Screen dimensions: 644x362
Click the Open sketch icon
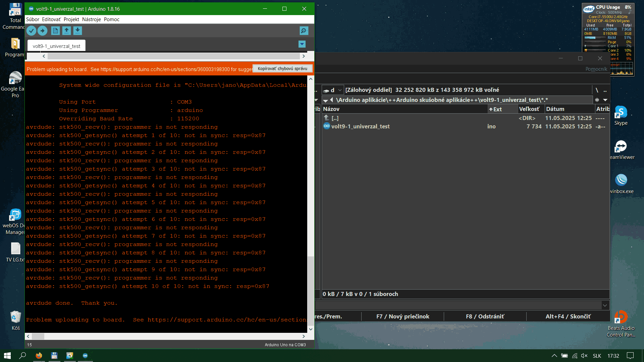(x=66, y=31)
